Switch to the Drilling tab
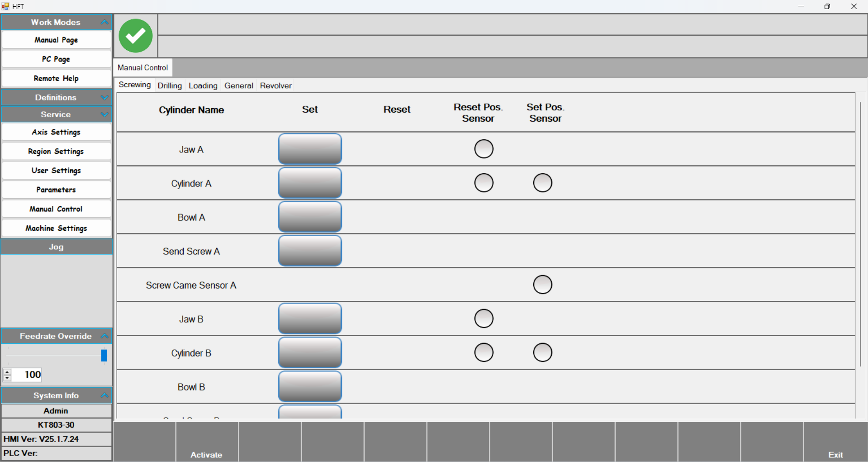This screenshot has height=462, width=868. tap(170, 86)
